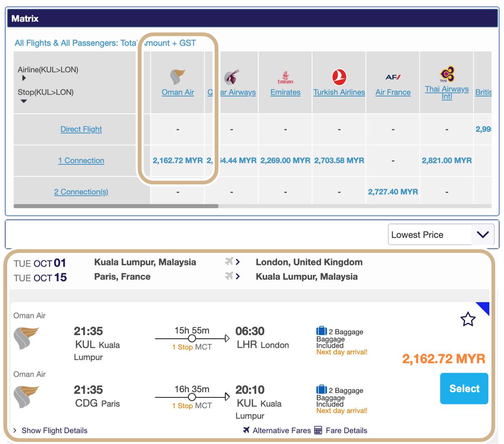Select the 2,703.58 MYR Turkish Airlines fare
Screen dimensions: 504x444
(x=339, y=160)
